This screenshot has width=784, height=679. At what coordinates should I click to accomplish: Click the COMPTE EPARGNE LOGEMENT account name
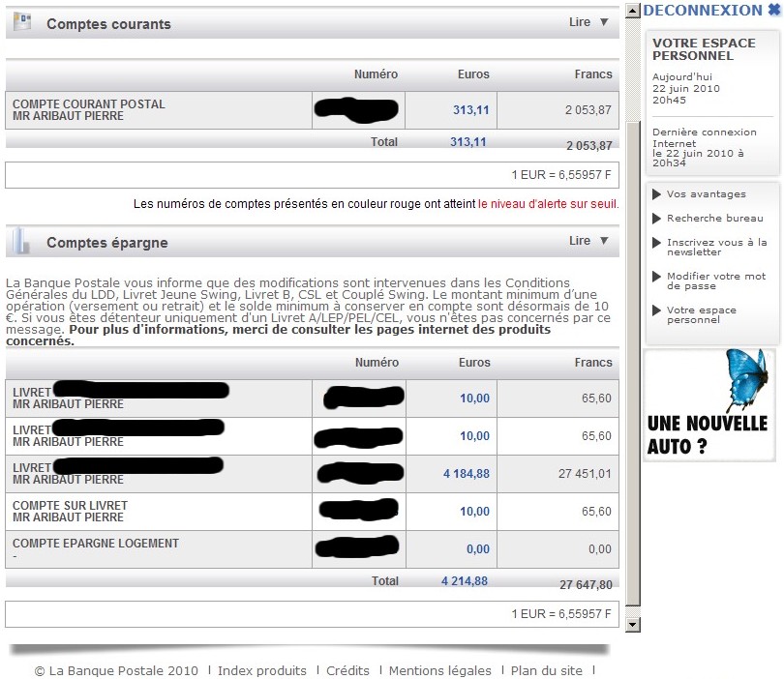(96, 543)
